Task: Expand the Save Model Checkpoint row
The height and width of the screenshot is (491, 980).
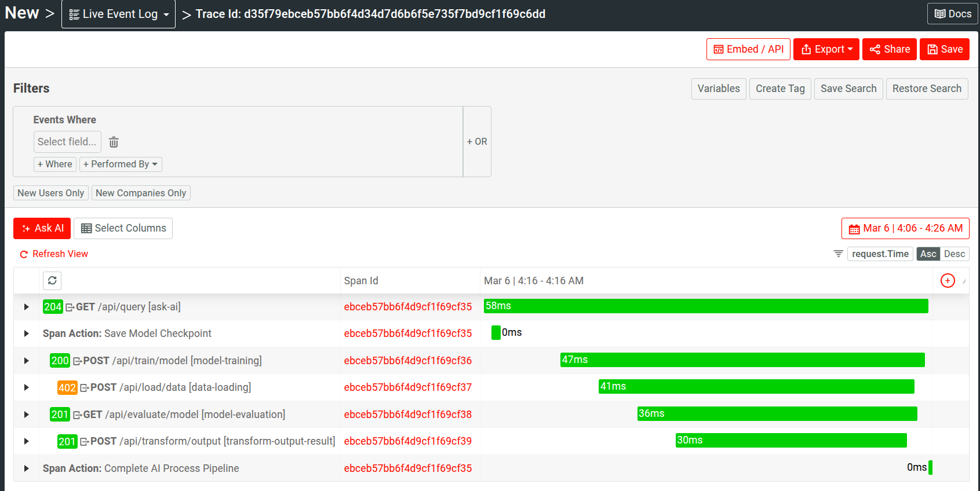Action: pyautogui.click(x=26, y=334)
